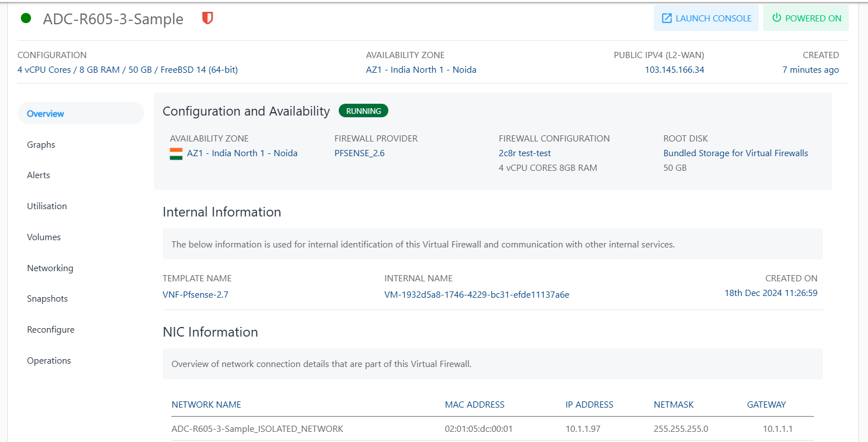The image size is (868, 442).
Task: Open the PFSENSE_2.6 firewall provider link
Action: (359, 152)
